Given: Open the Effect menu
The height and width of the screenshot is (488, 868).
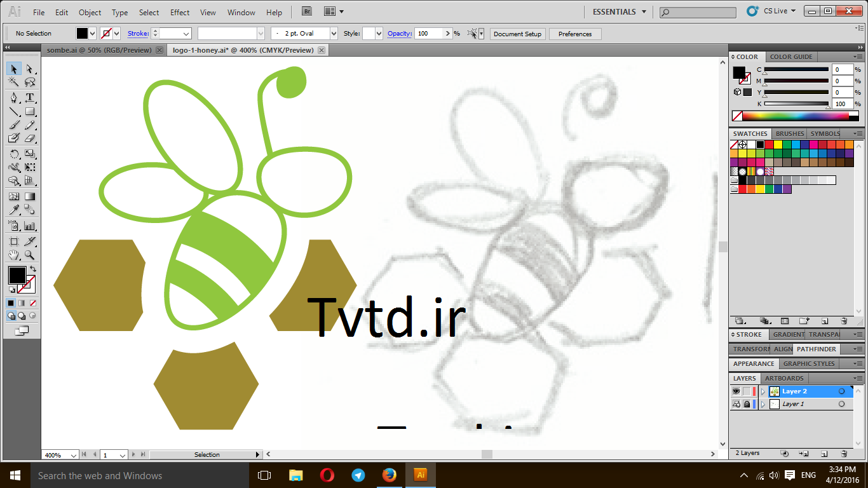Looking at the screenshot, I should click(180, 12).
